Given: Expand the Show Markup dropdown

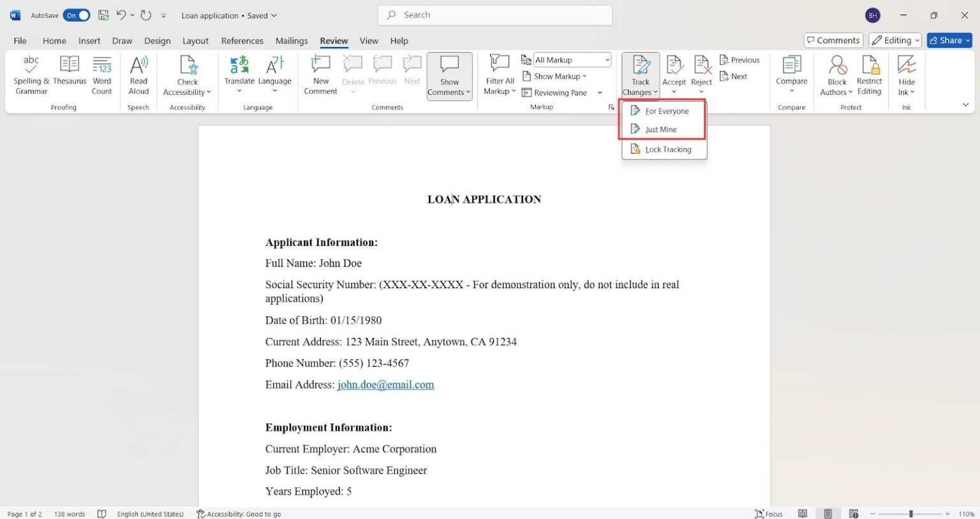Looking at the screenshot, I should 556,77.
